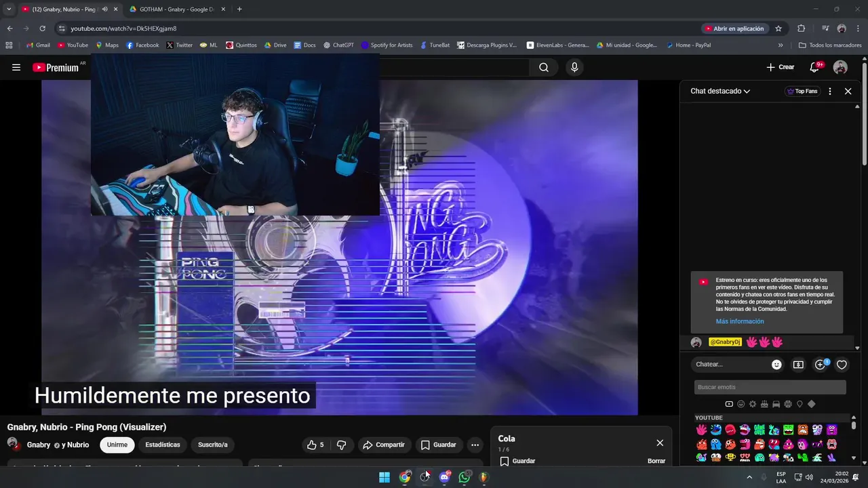Click the YouTube search magnifier button

pyautogui.click(x=544, y=67)
